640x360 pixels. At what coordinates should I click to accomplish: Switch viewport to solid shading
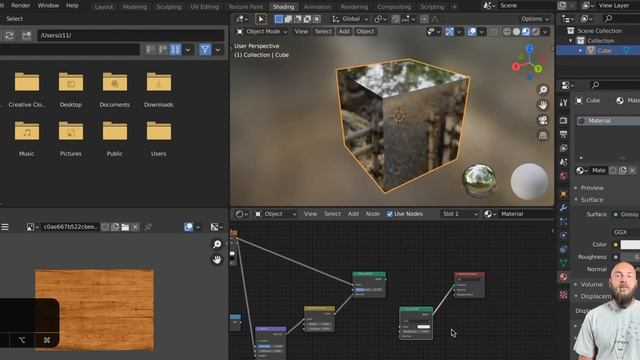point(516,31)
